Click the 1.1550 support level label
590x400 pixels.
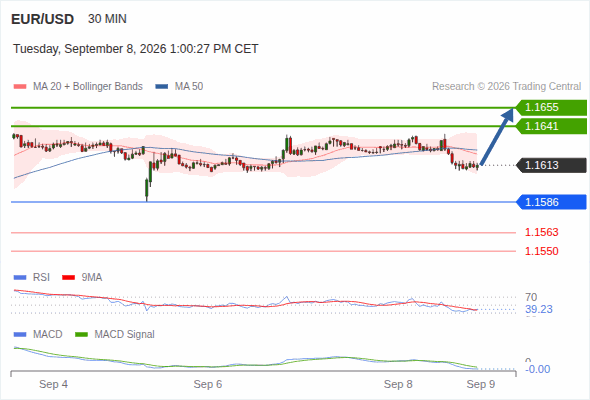point(541,251)
